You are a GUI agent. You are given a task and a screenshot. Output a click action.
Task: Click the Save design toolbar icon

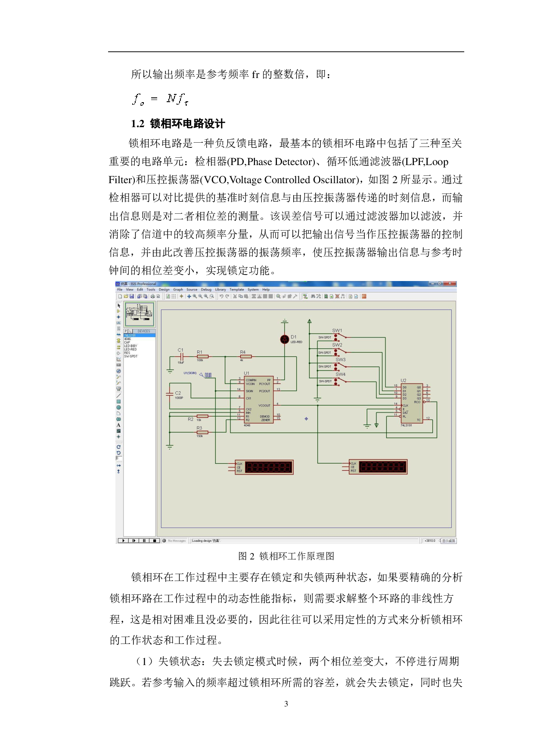point(132,296)
